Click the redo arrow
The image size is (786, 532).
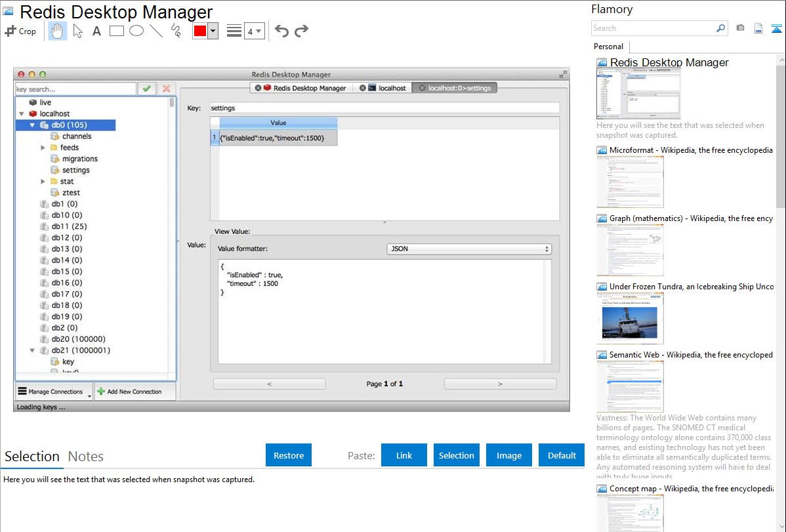(301, 31)
